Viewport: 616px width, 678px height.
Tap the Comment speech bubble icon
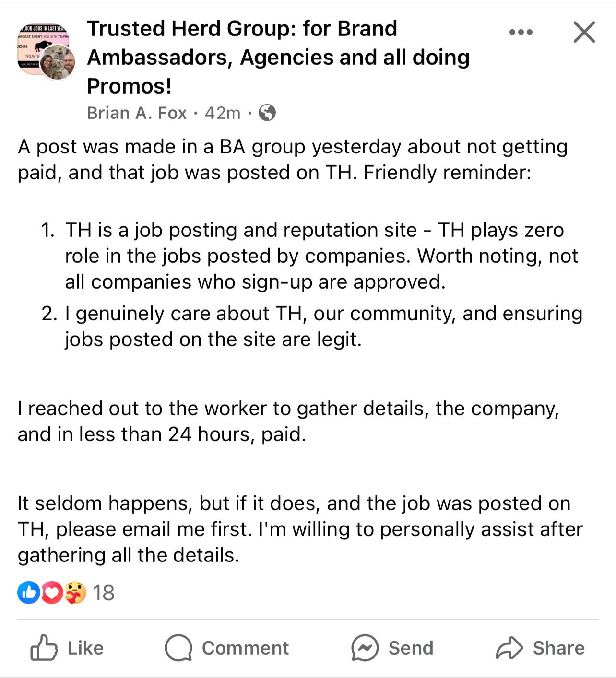pyautogui.click(x=178, y=648)
